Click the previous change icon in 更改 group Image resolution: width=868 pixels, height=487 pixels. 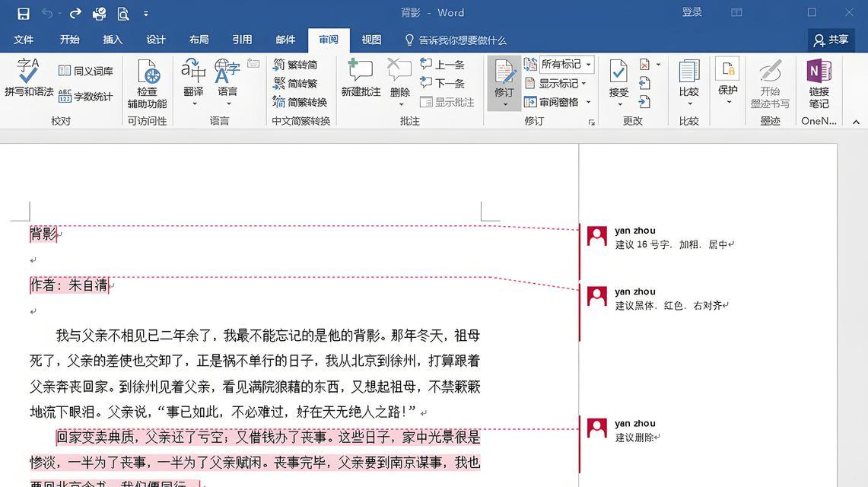(644, 84)
